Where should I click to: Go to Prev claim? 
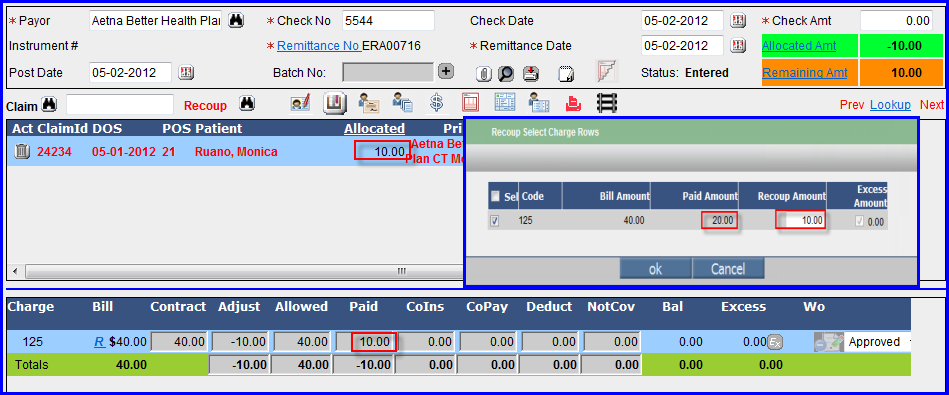click(x=852, y=105)
